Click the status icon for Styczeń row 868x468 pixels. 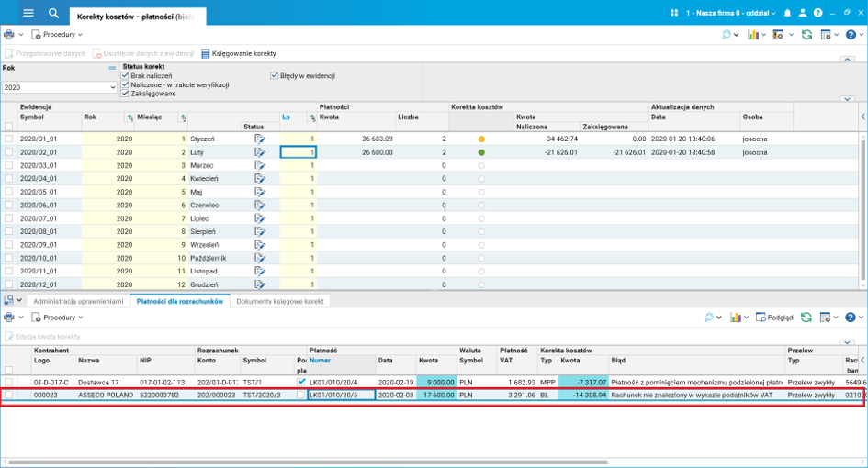point(260,139)
